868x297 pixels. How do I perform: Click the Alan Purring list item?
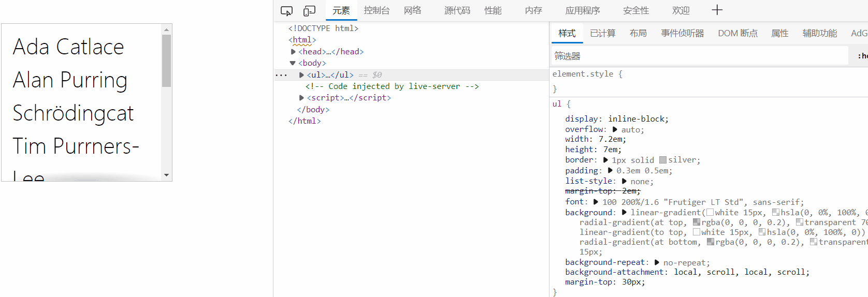click(70, 80)
